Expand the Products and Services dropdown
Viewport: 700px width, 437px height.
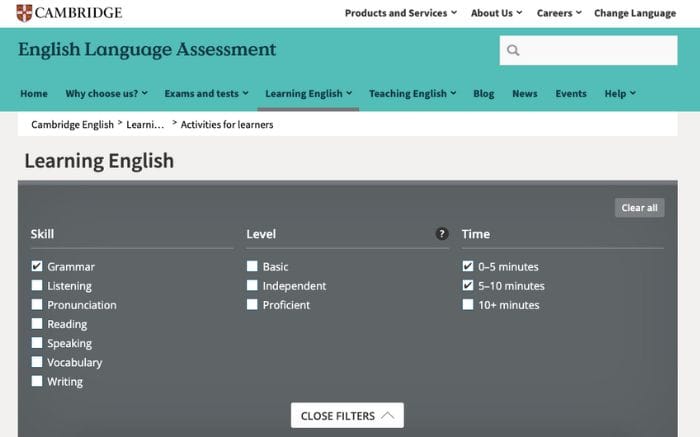(x=400, y=13)
